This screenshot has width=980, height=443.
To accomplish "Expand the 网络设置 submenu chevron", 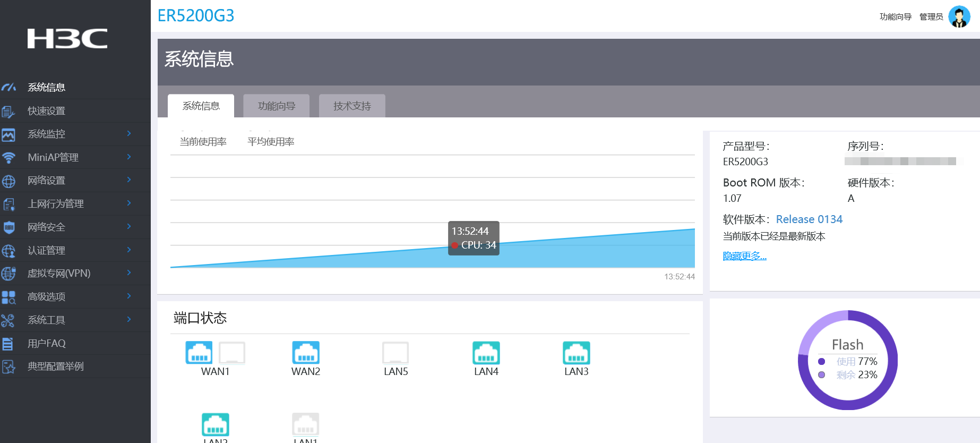I will click(x=129, y=180).
